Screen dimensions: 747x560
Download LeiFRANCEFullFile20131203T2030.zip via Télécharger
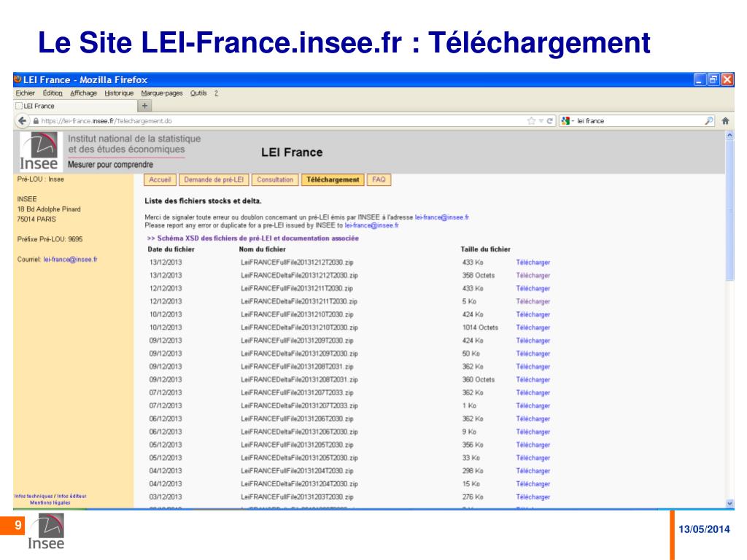(x=533, y=497)
